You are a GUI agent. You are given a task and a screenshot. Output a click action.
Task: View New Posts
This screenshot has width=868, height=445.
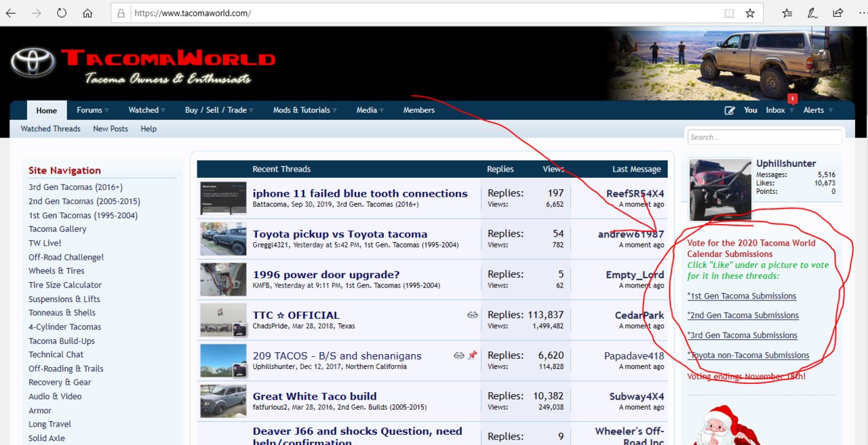(x=111, y=129)
